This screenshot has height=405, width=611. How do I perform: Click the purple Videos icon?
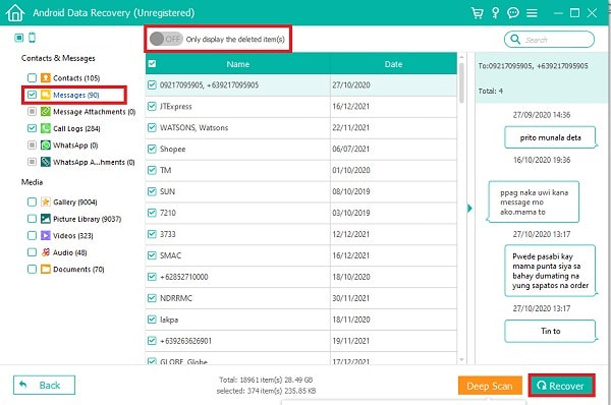click(46, 235)
